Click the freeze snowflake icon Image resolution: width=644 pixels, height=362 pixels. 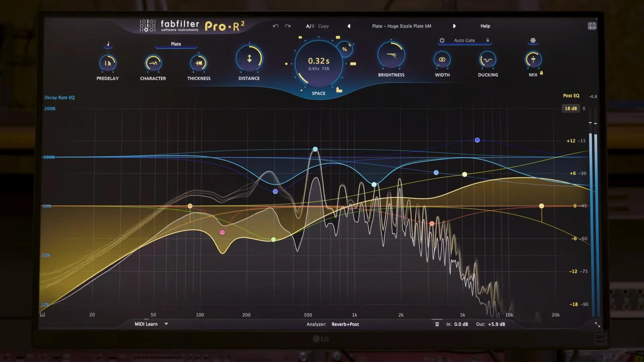point(533,41)
